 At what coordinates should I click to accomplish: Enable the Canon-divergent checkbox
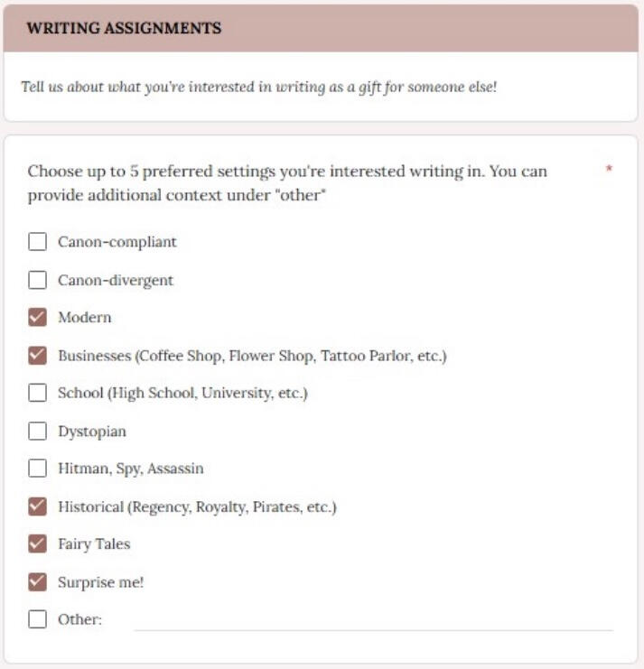(37, 280)
